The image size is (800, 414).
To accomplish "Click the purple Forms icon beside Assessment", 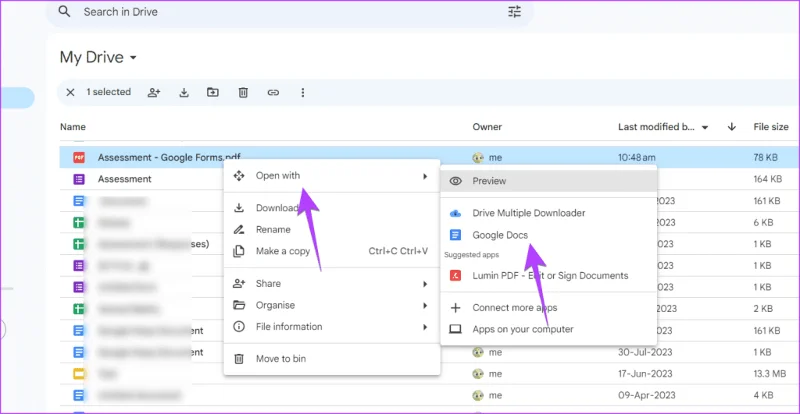I will pos(79,179).
